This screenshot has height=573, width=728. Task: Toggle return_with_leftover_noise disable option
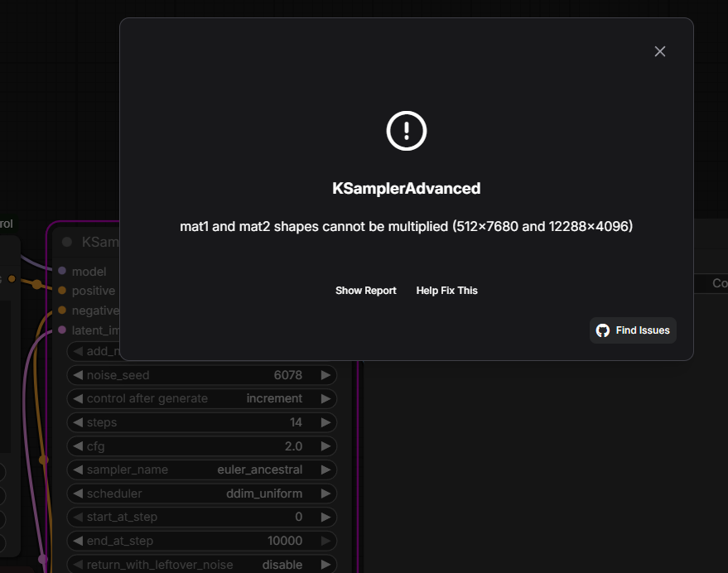[282, 565]
